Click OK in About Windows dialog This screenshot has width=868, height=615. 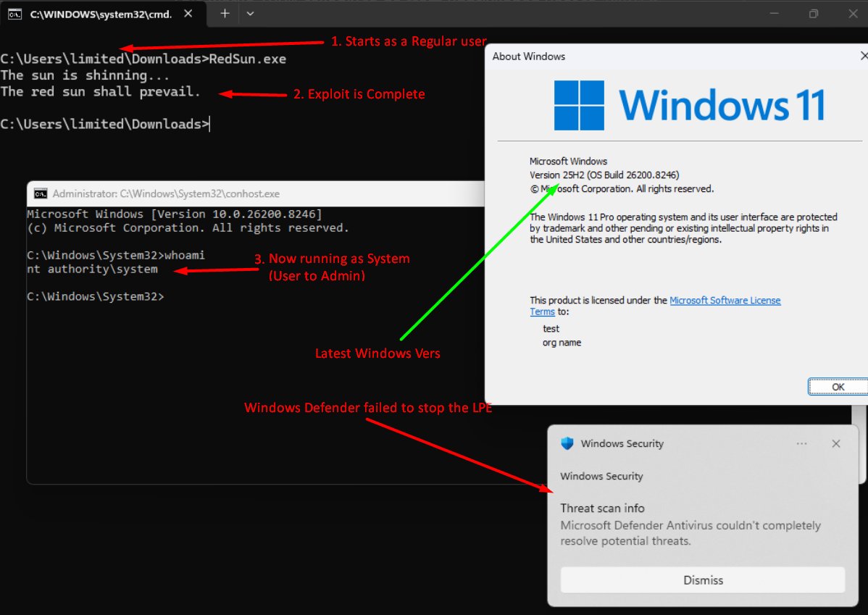838,387
